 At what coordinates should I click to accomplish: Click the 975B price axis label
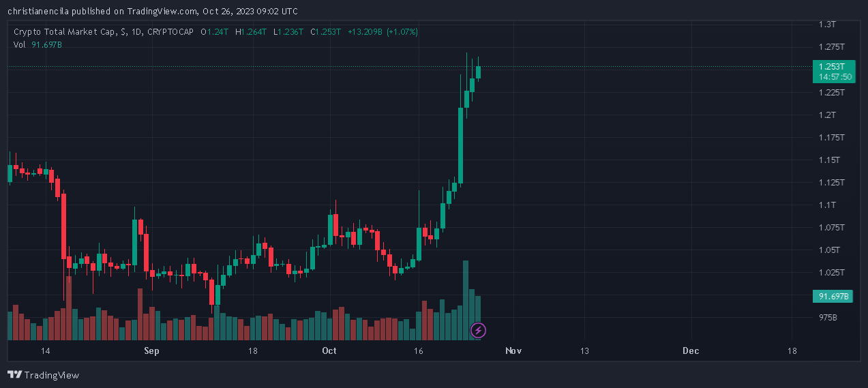click(828, 317)
